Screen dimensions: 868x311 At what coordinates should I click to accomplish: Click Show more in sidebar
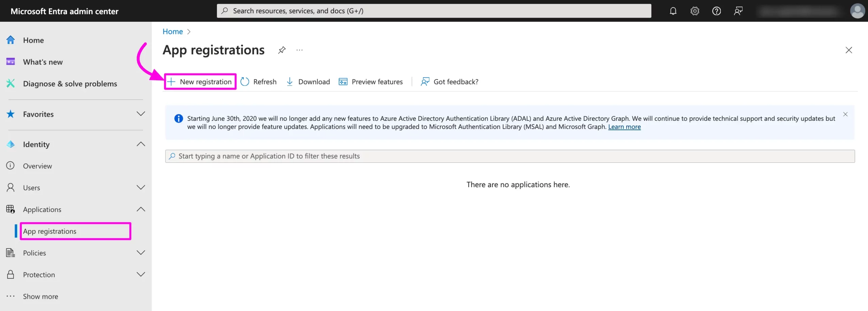pyautogui.click(x=40, y=296)
